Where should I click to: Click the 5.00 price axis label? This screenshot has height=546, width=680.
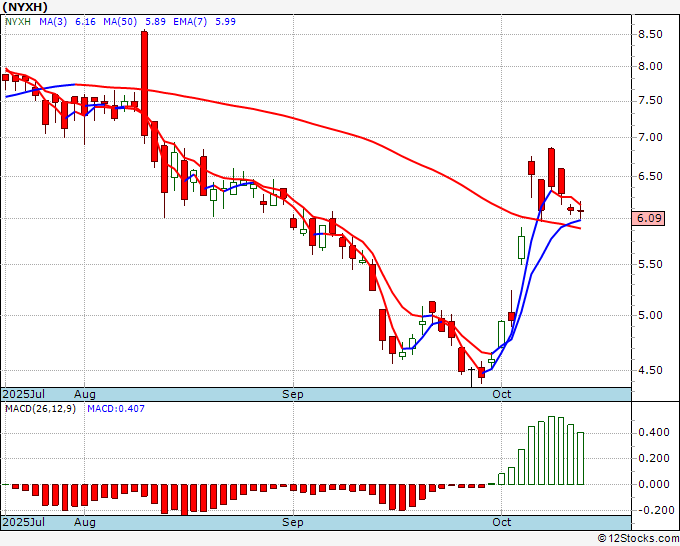650,315
